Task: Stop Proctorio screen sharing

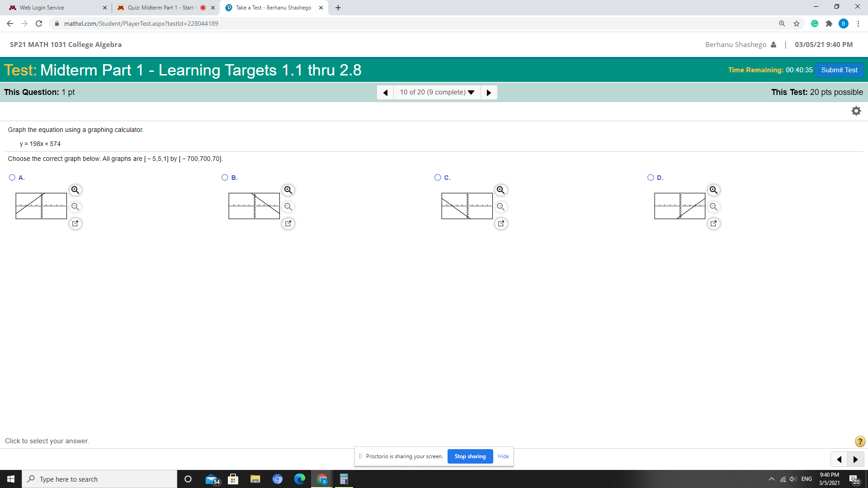Action: (470, 456)
